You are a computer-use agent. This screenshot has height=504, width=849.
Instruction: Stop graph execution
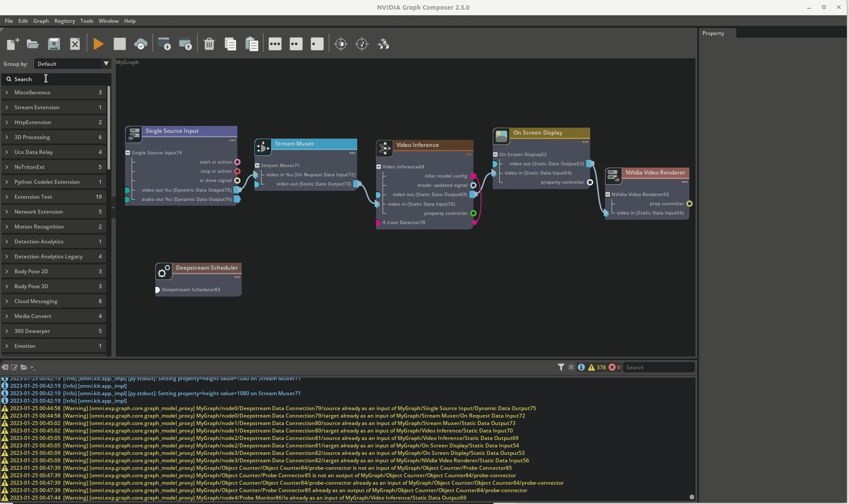pyautogui.click(x=119, y=44)
